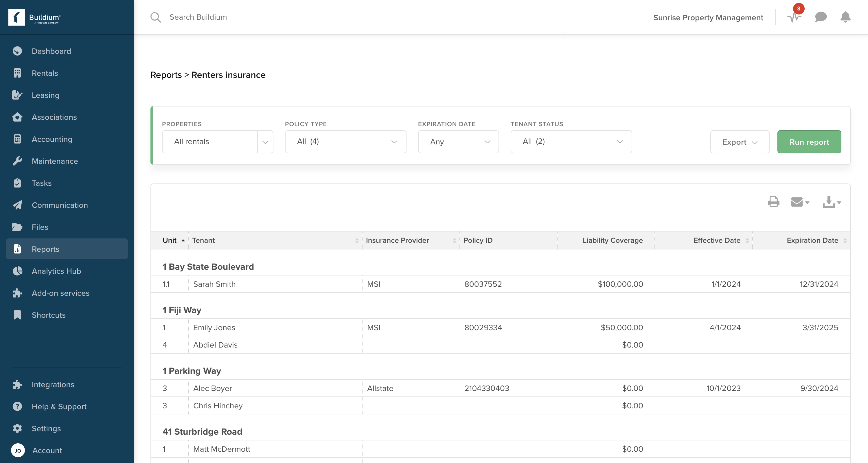Open the Expiration Date Any dropdown

coord(458,142)
